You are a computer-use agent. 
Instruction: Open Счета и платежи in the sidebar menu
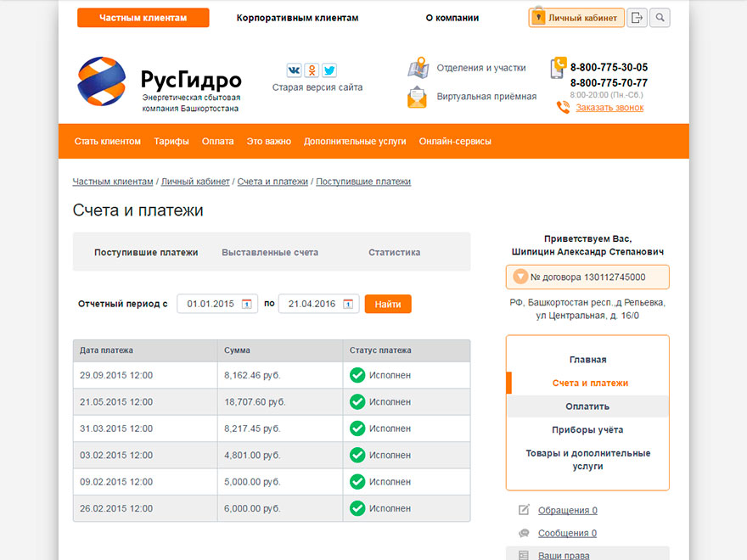[x=590, y=383]
